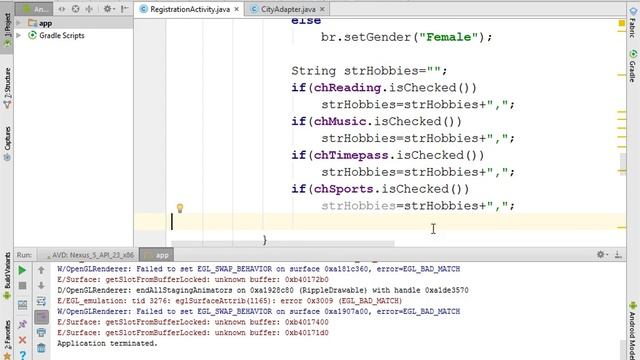Click 'Application terminated.' in the console
This screenshot has height=360, width=640.
point(107,343)
